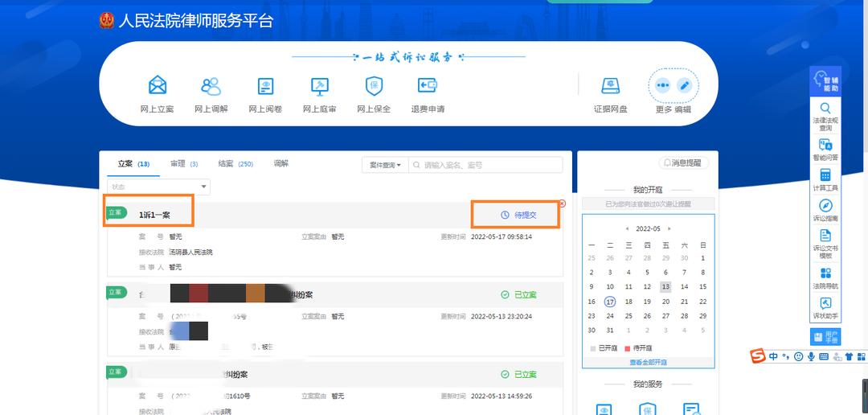Viewport: 868px width, 415px height.
Task: Click 法律法规查询 search icon in sidebar
Action: (x=825, y=114)
